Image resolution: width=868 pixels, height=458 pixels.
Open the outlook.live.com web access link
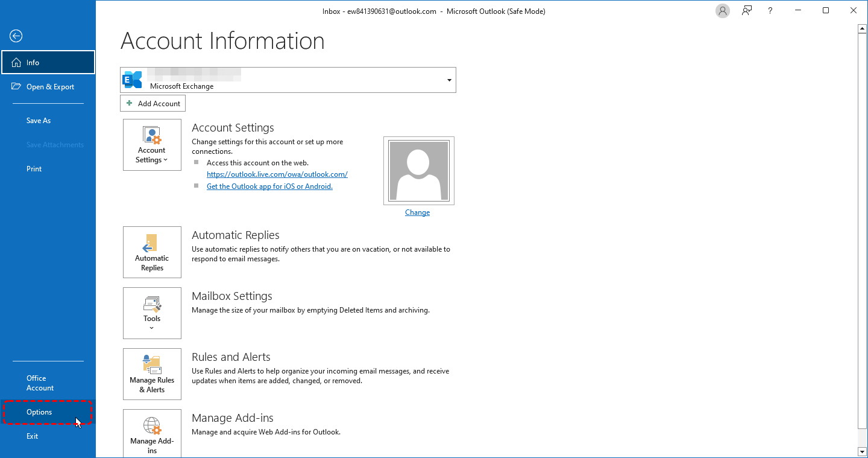pyautogui.click(x=277, y=174)
